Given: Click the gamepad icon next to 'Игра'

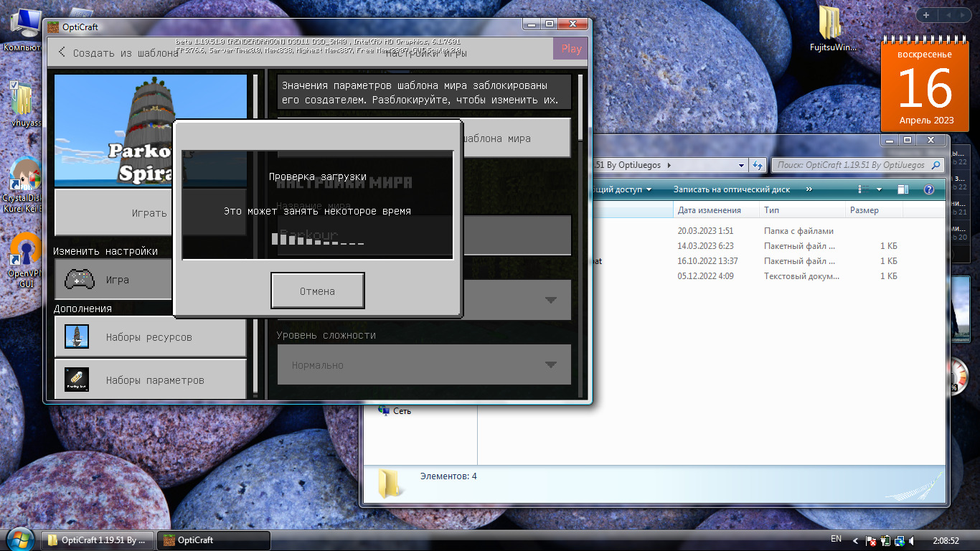Looking at the screenshot, I should (x=79, y=279).
